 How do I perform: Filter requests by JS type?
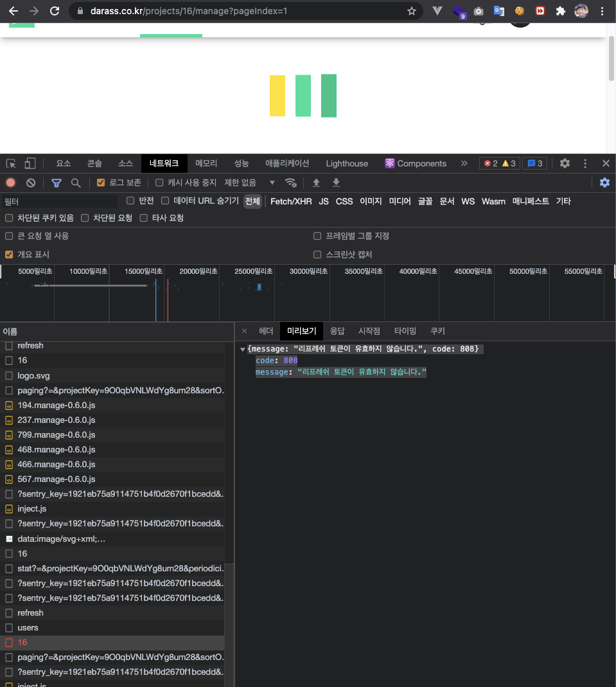coord(324,201)
